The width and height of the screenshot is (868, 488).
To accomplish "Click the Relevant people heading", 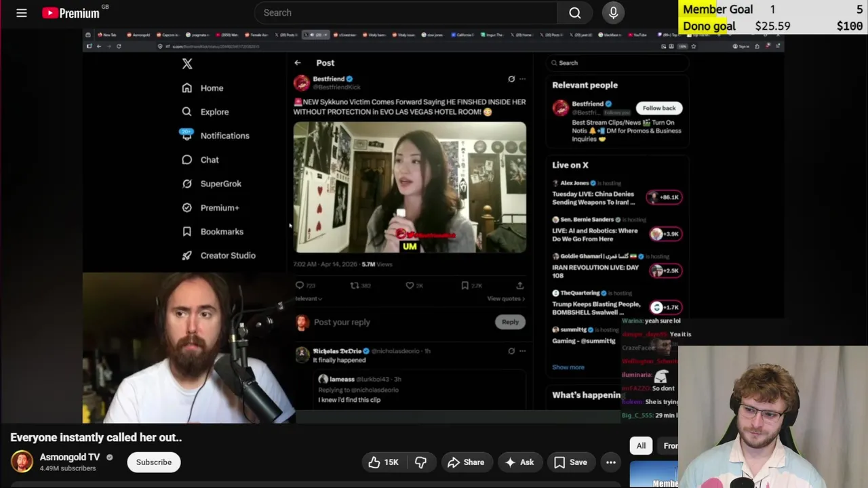I will [x=585, y=85].
